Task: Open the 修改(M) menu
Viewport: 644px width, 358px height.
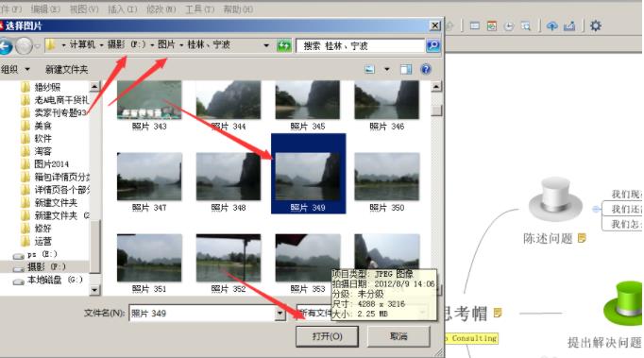Action: tap(161, 9)
